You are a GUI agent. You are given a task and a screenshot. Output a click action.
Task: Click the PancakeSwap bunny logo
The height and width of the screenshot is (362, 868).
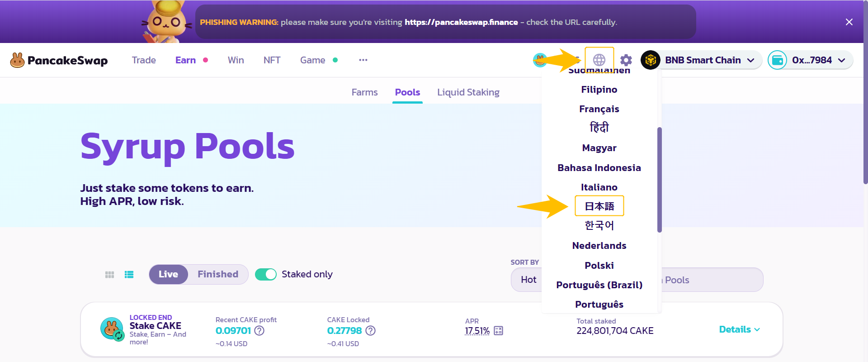pos(17,60)
